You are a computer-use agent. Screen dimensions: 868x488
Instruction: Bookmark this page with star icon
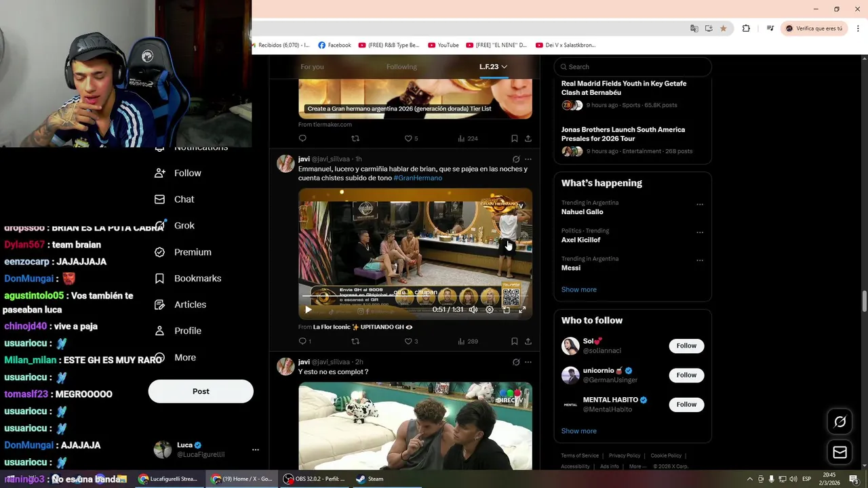pos(723,28)
